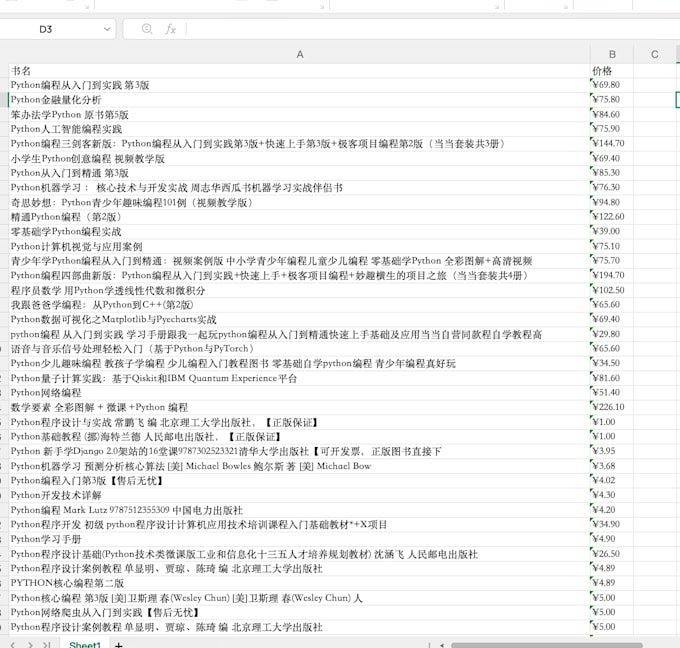The width and height of the screenshot is (680, 648).
Task: Select cell 程序员数学 用Python学透线性代数和微积分
Action: click(x=300, y=290)
